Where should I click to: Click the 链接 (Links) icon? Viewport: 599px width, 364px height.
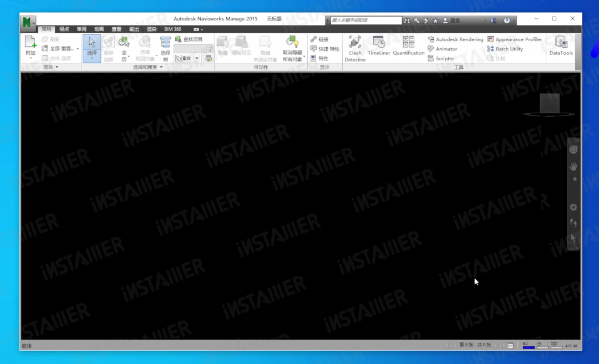coord(313,39)
